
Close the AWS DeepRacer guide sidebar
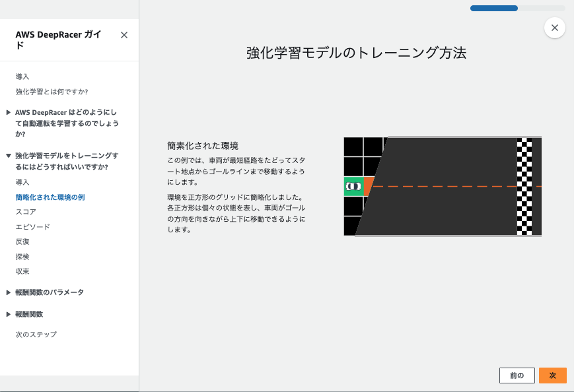tap(124, 35)
